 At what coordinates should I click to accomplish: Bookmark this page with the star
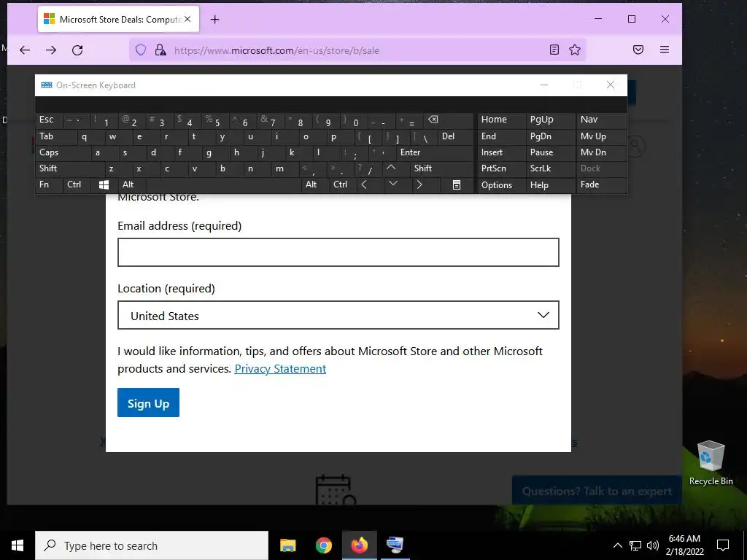pos(575,50)
